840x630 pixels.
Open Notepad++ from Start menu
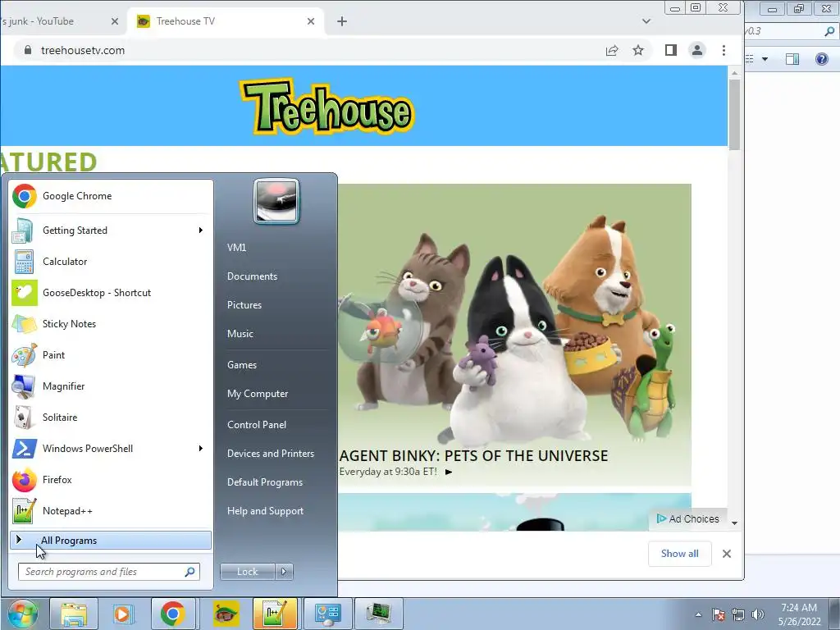(111, 510)
